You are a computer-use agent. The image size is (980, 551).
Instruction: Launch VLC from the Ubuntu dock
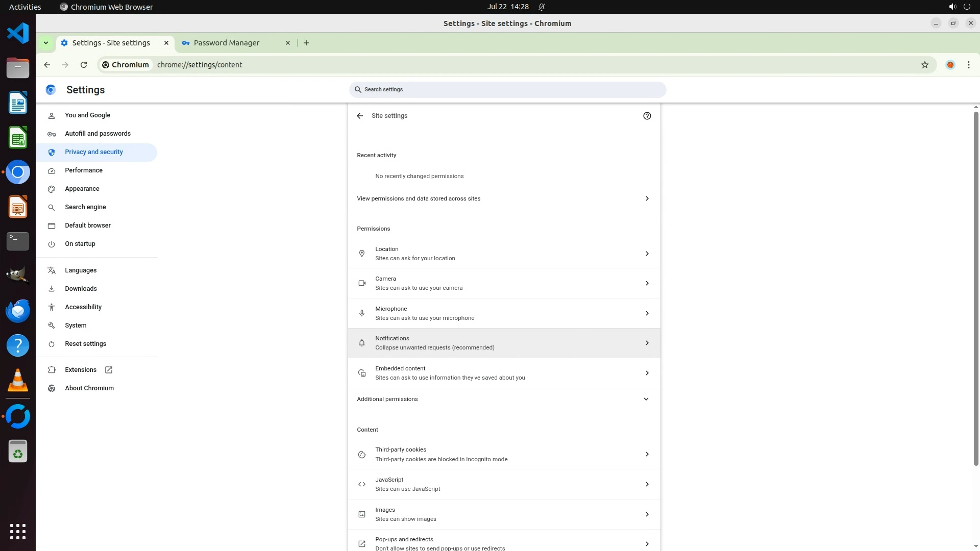pos(18,381)
